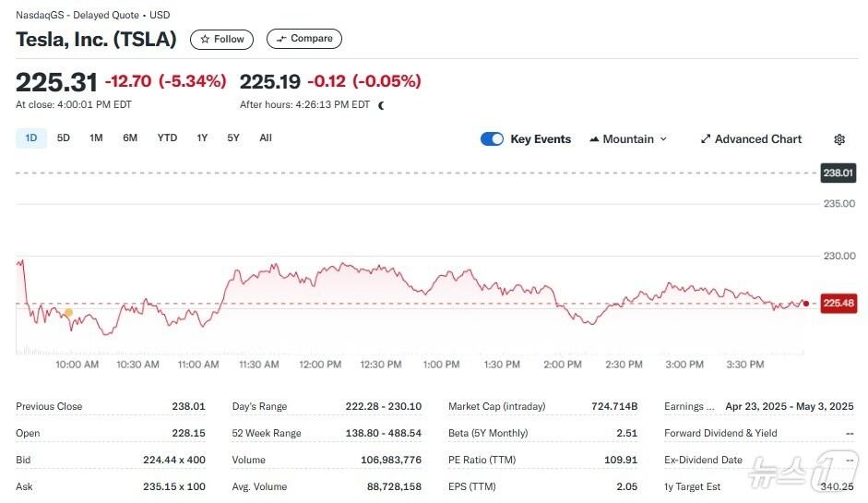
Task: Open chart settings gear icon
Action: 839,139
